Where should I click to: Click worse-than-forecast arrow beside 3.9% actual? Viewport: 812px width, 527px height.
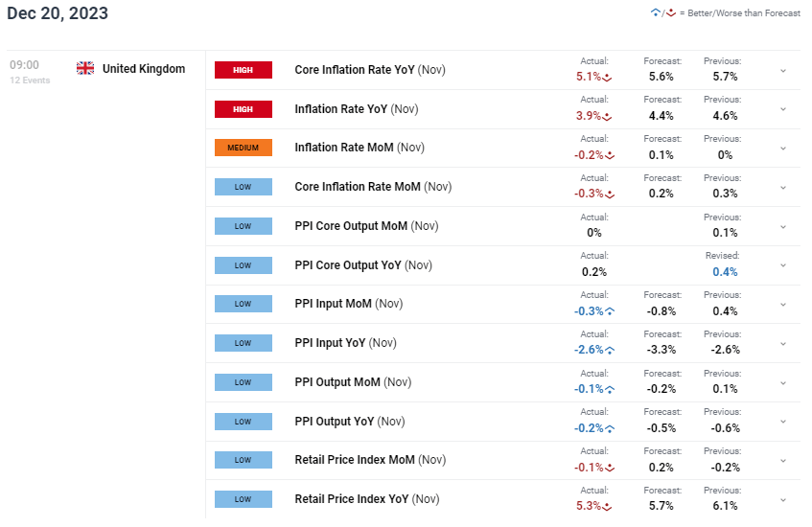608,117
